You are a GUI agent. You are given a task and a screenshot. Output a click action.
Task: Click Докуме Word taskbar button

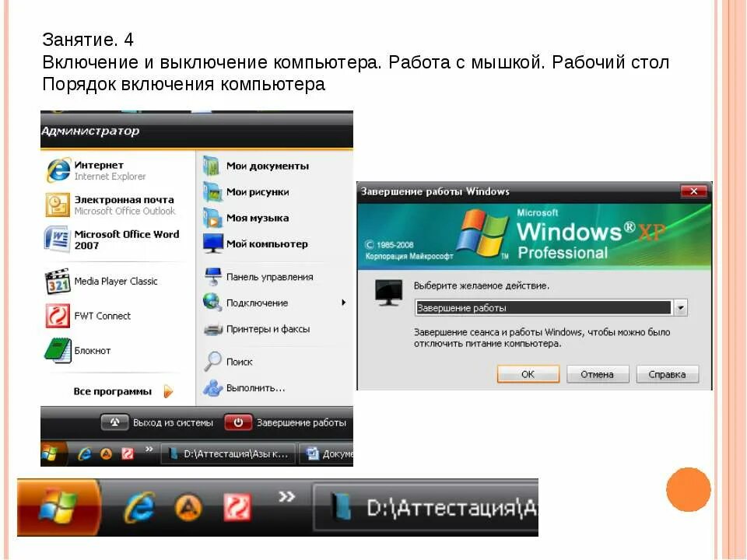click(x=326, y=453)
